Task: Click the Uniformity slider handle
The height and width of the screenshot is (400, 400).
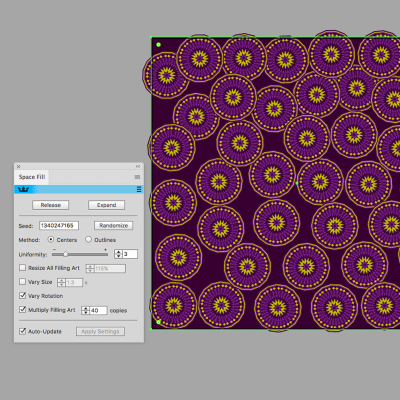Action: (x=66, y=254)
